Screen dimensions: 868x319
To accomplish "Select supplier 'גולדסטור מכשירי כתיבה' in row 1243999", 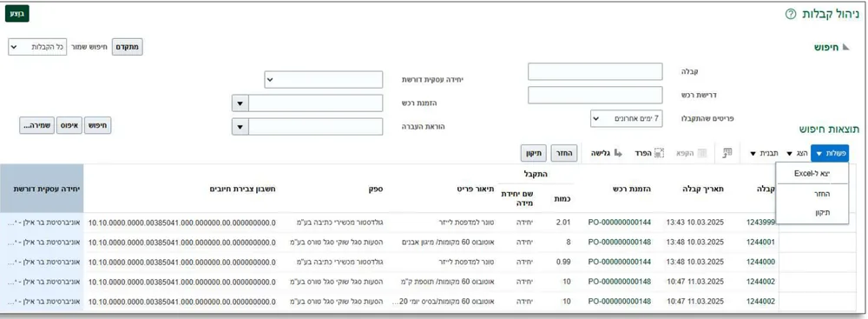I will pos(340,223).
